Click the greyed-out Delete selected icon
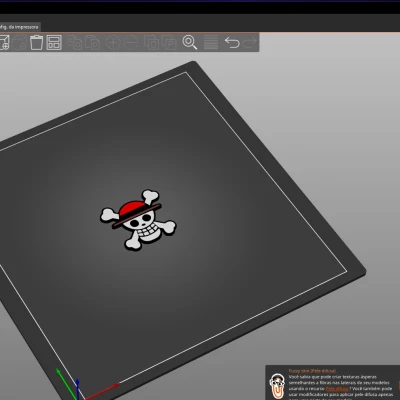 (x=20, y=42)
